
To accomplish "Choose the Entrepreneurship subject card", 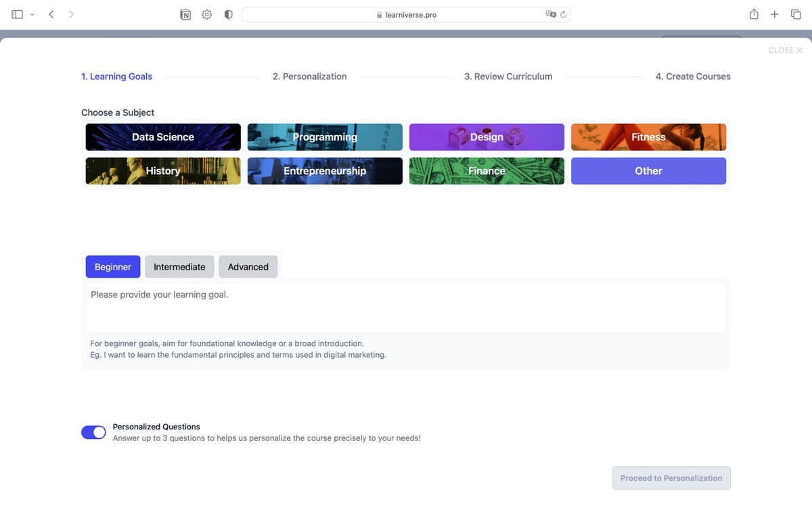I will pos(325,171).
